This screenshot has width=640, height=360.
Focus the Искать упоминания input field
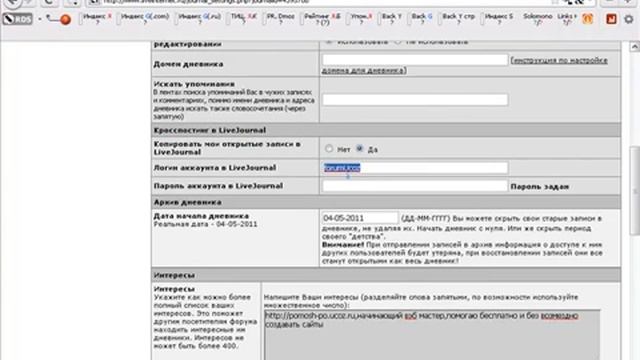[x=415, y=100]
